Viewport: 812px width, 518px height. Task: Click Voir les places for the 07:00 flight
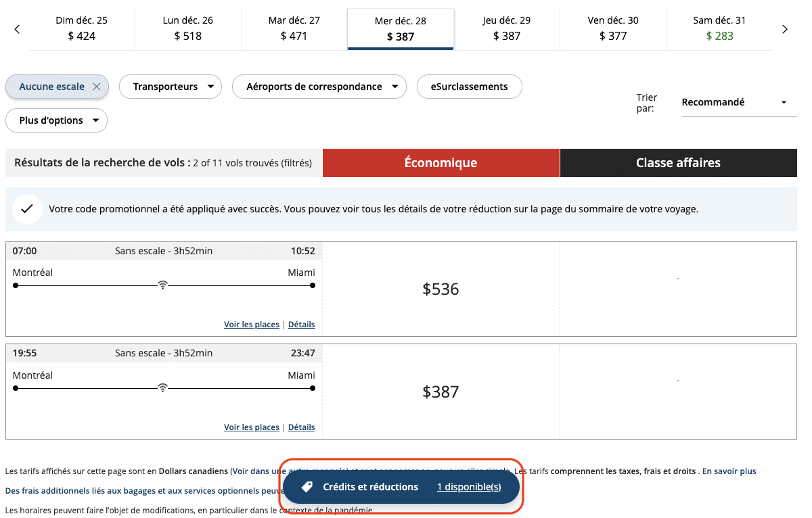pos(251,324)
